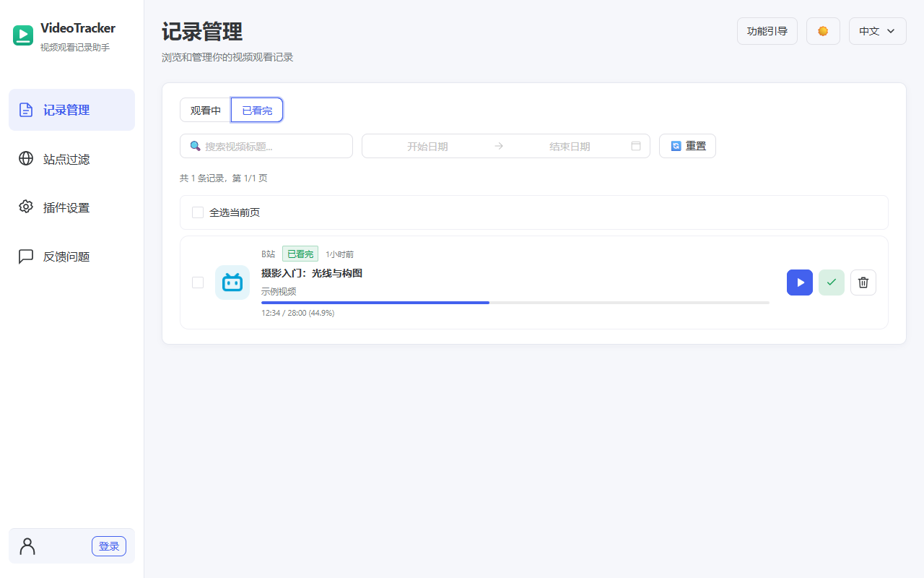The height and width of the screenshot is (578, 924).
Task: Delete the 摄影入门 record with trash icon
Action: click(863, 282)
